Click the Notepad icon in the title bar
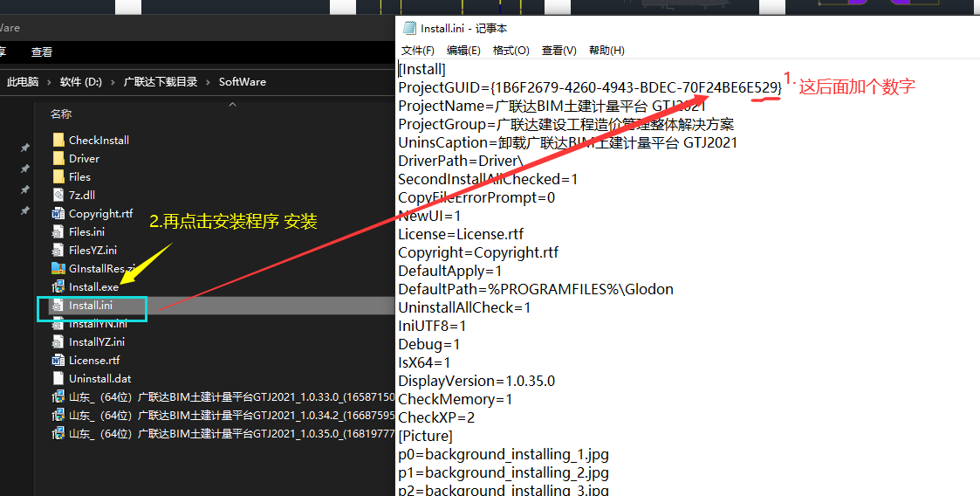 409,28
